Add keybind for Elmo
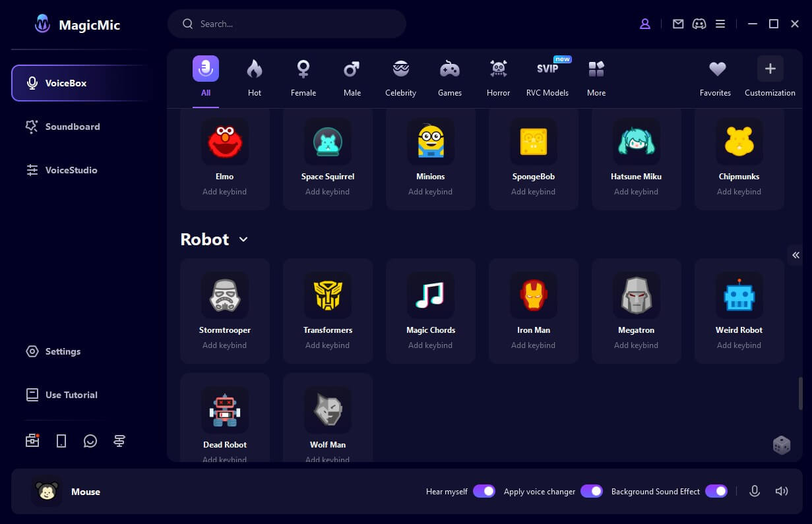This screenshot has width=812, height=524. [x=225, y=192]
